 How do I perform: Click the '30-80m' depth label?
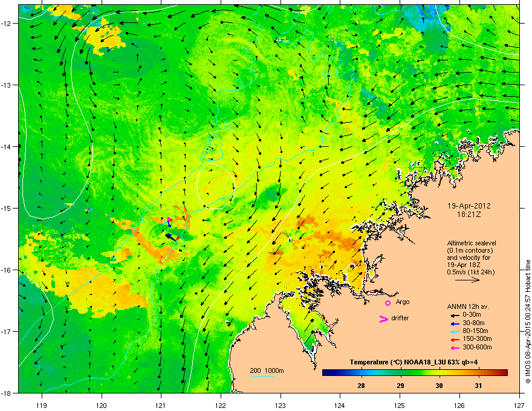click(473, 323)
